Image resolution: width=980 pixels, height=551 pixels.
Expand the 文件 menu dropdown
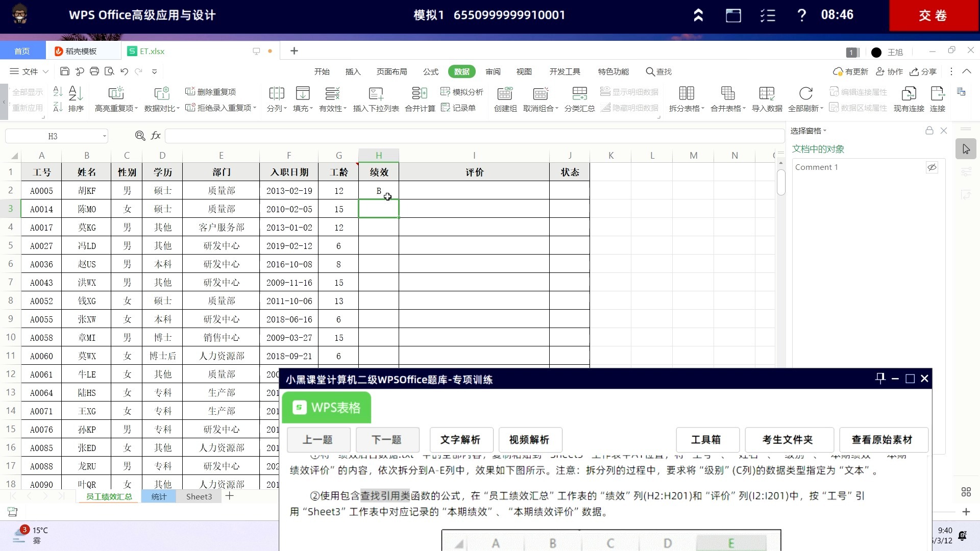45,71
